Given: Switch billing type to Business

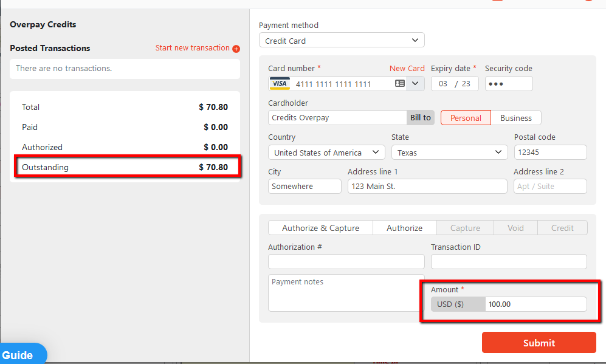Looking at the screenshot, I should tap(515, 118).
